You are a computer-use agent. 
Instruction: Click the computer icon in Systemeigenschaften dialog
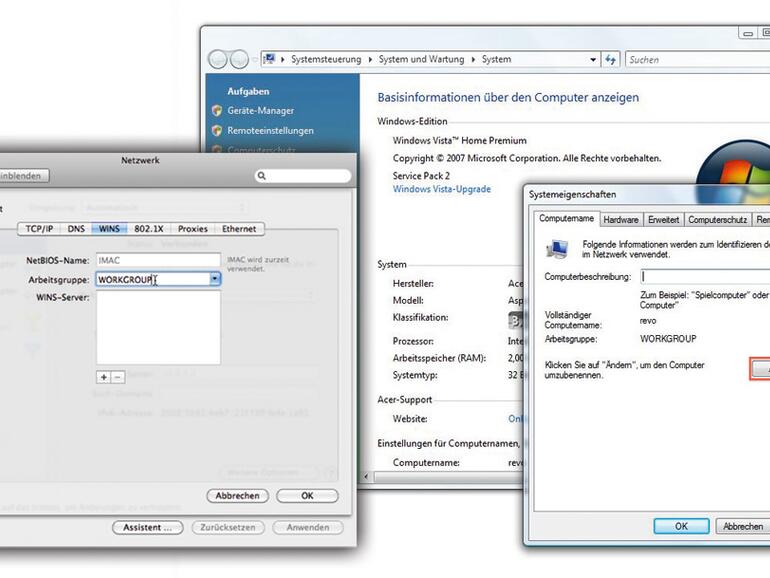click(x=557, y=249)
